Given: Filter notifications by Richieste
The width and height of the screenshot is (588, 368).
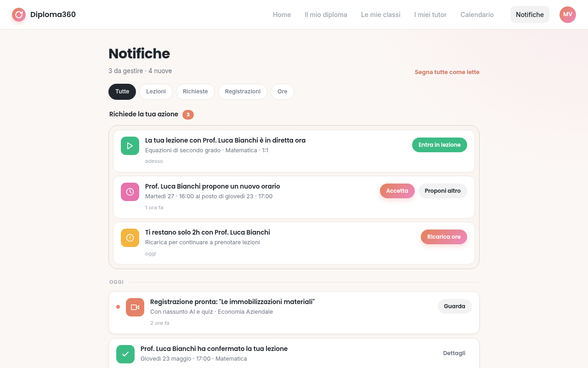Looking at the screenshot, I should coord(195,92).
